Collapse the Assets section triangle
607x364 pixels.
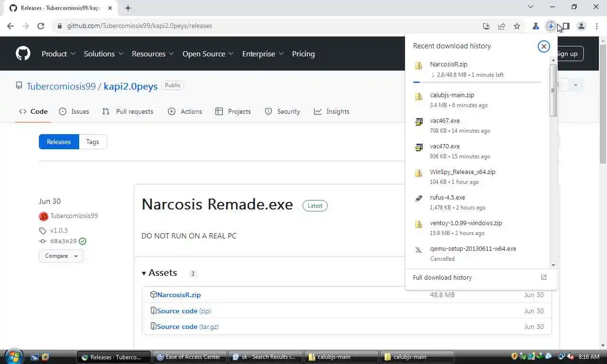144,273
